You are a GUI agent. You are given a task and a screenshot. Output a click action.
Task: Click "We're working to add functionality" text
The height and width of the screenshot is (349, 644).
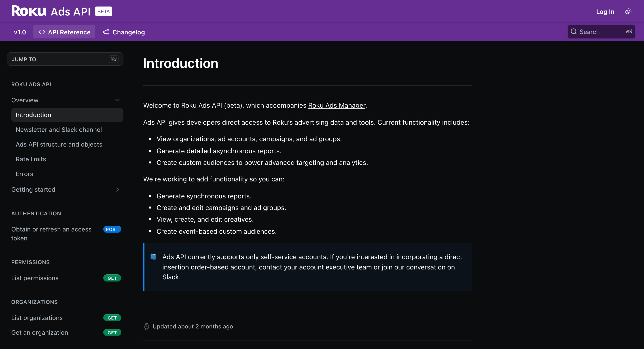click(x=214, y=179)
